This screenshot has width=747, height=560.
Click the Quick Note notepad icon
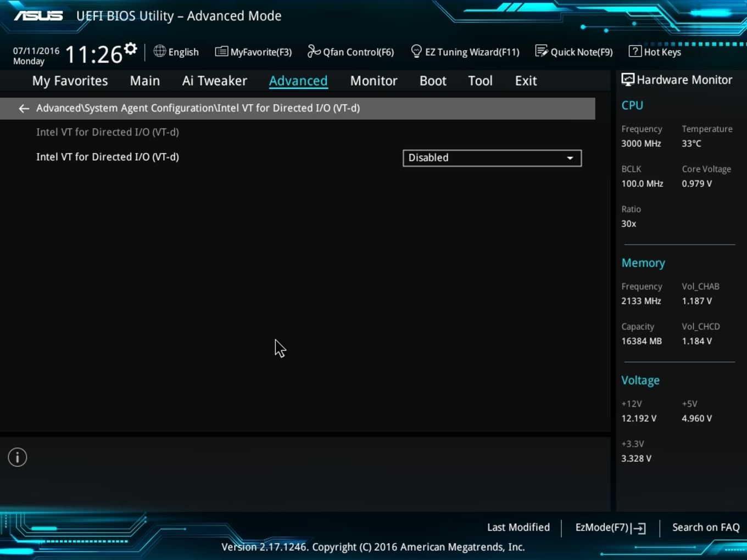pos(541,51)
